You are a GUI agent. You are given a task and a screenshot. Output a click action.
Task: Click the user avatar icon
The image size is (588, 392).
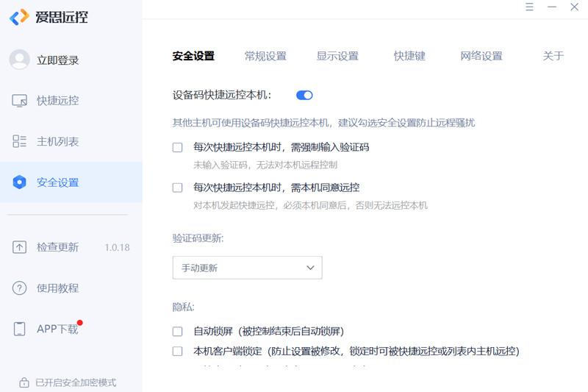(x=19, y=60)
